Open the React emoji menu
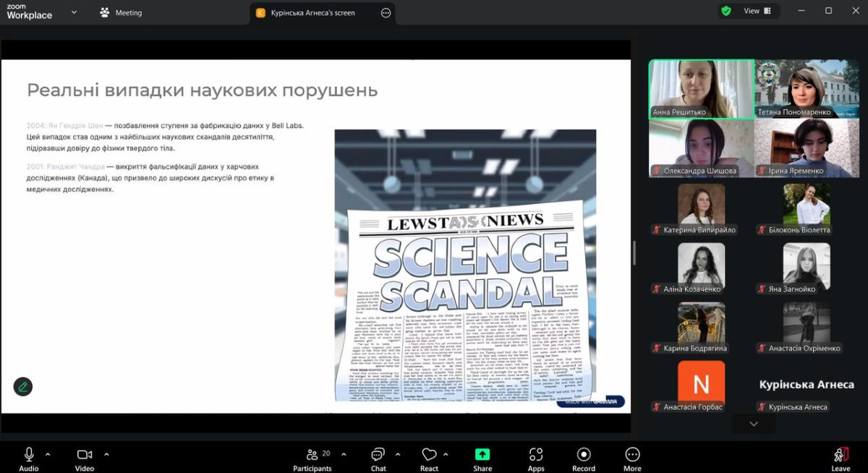Viewport: 868px width, 473px height. tap(429, 459)
